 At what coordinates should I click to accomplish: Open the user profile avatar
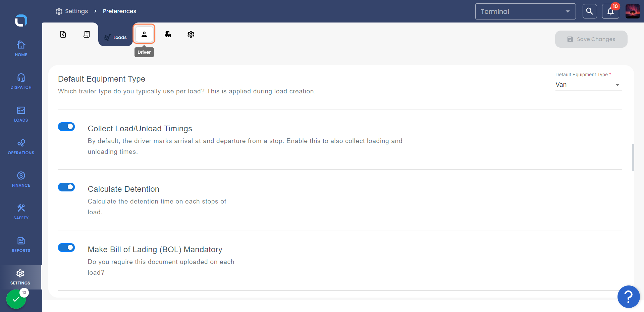tap(633, 11)
